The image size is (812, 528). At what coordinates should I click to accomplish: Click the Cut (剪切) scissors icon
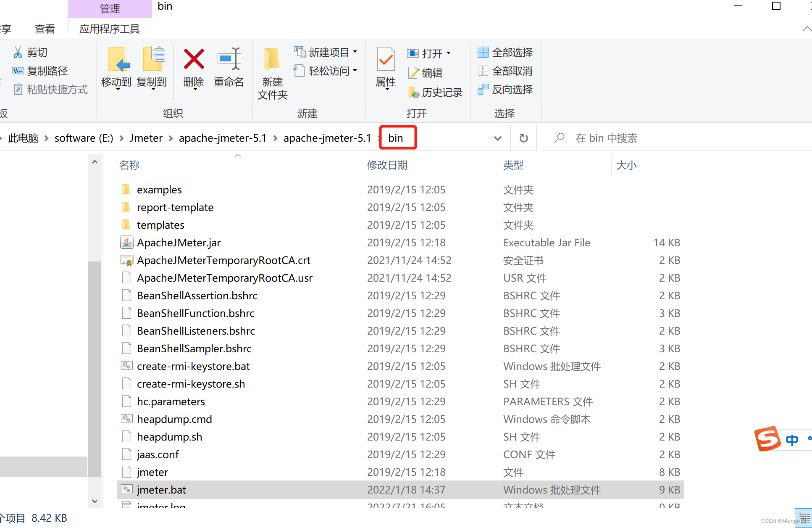pyautogui.click(x=18, y=53)
